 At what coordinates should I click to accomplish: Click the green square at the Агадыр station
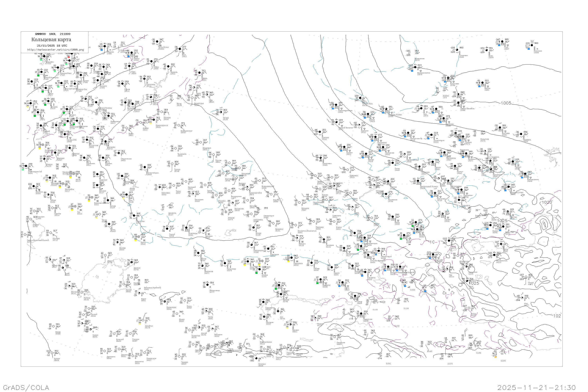(x=256, y=273)
